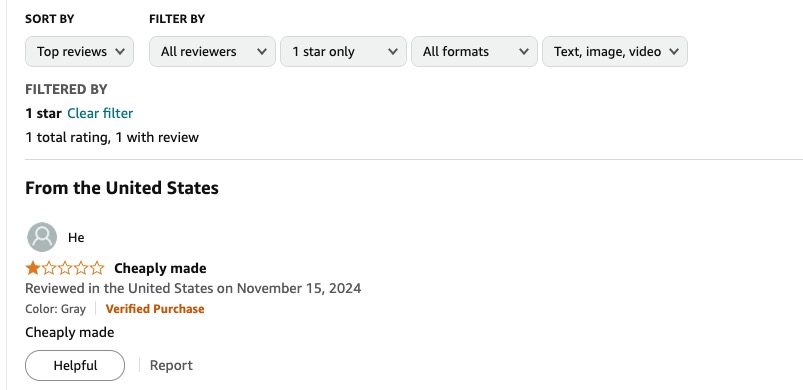Image resolution: width=803 pixels, height=390 pixels.
Task: Open the All reviewers filter dropdown
Action: pos(212,51)
